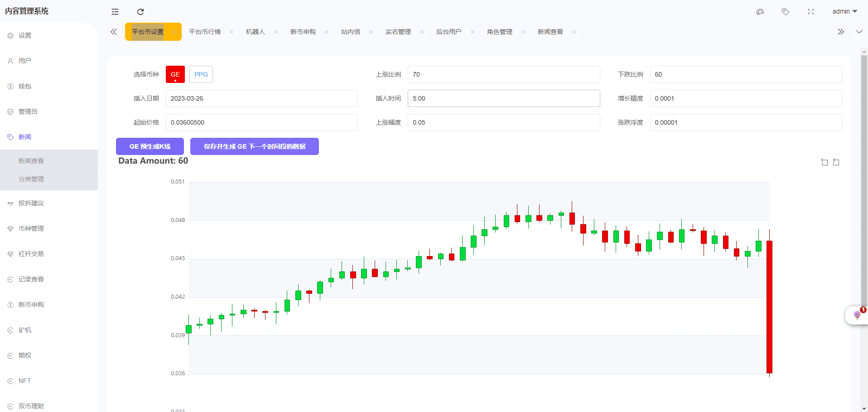Image resolution: width=868 pixels, height=412 pixels.
Task: Switch to the 实名管理 tab
Action: [x=398, y=32]
